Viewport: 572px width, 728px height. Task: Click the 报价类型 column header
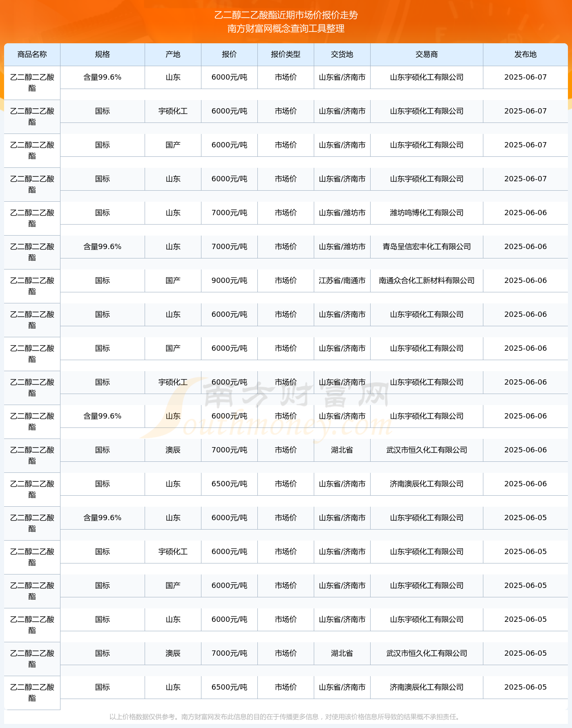[x=286, y=54]
